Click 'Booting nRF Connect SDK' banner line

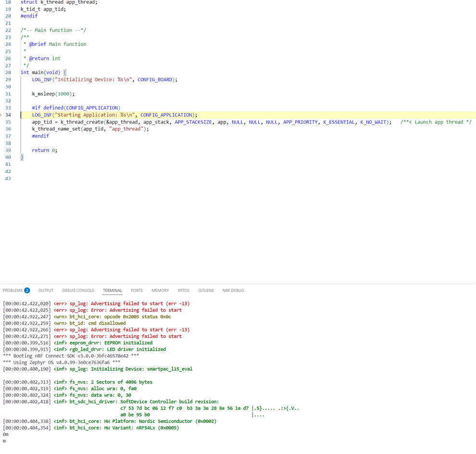(x=71, y=356)
